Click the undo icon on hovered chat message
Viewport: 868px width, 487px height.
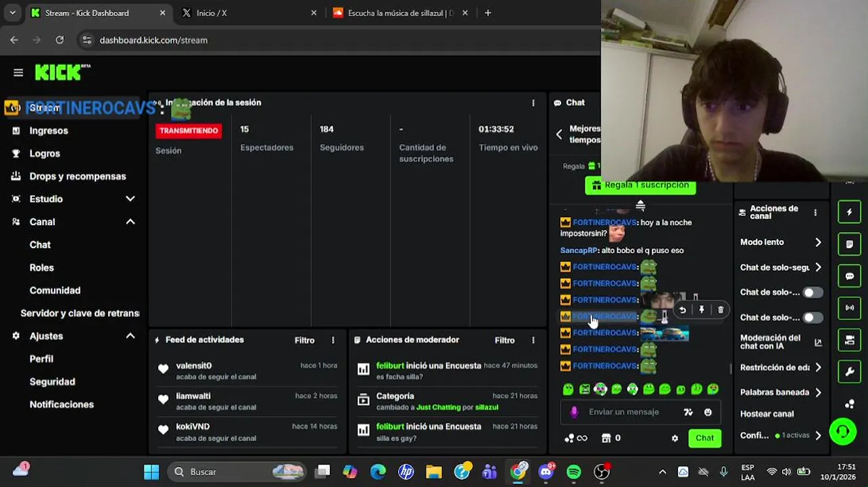pos(683,310)
